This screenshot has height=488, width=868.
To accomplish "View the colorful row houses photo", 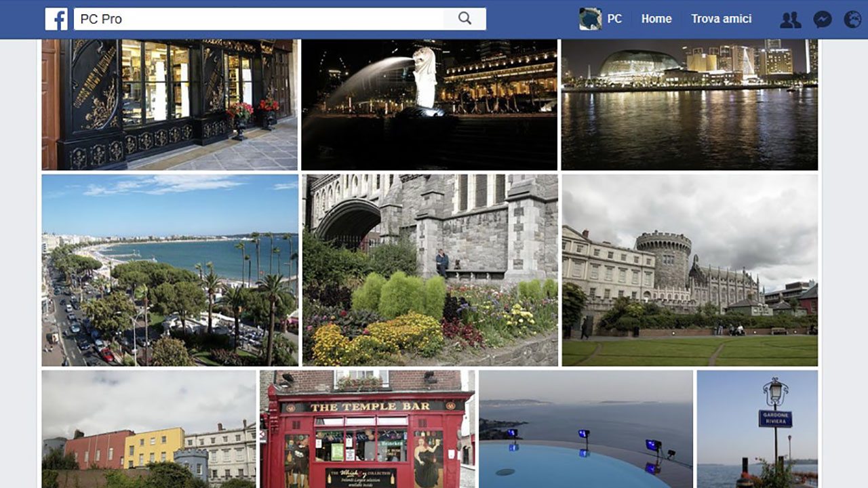I will [149, 428].
